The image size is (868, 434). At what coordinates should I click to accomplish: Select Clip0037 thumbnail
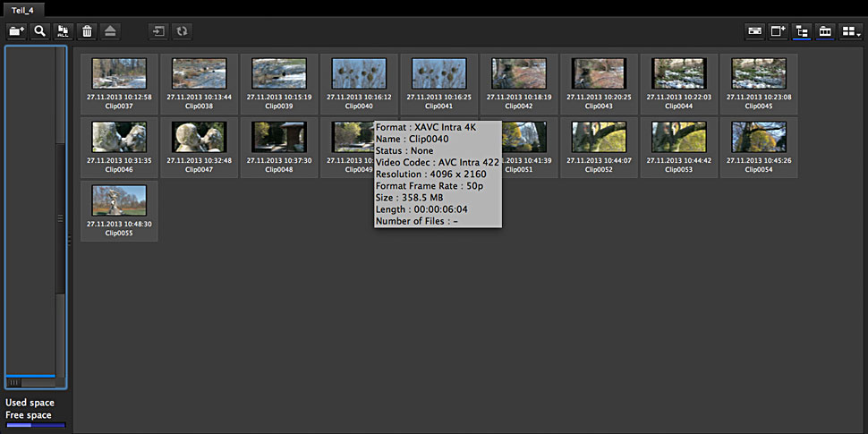click(119, 73)
